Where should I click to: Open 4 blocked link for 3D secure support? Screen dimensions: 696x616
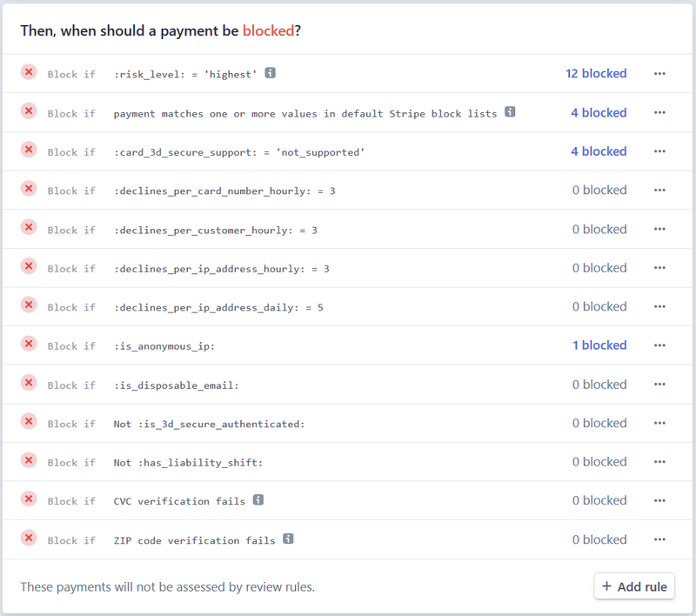(x=599, y=151)
